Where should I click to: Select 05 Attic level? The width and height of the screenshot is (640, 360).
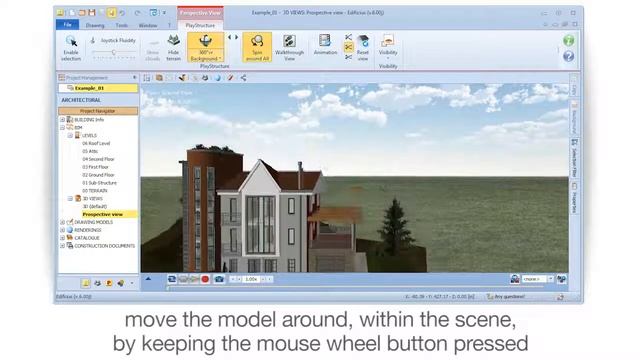(90, 151)
